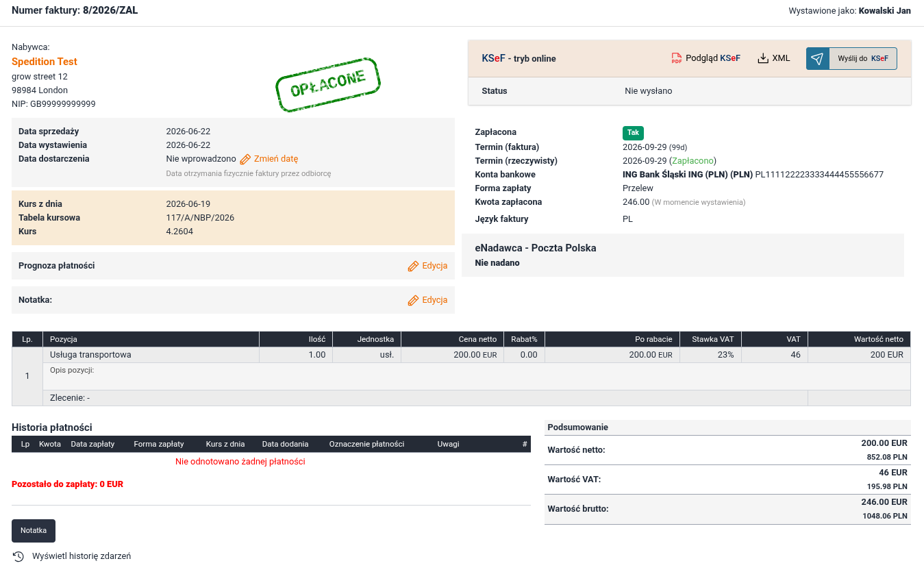The image size is (924, 572).
Task: Click the Uwagi column header
Action: pos(448,444)
